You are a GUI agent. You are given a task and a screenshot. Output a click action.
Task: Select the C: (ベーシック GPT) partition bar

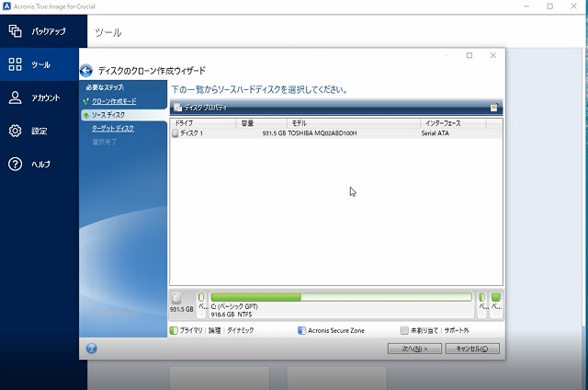coord(341,304)
